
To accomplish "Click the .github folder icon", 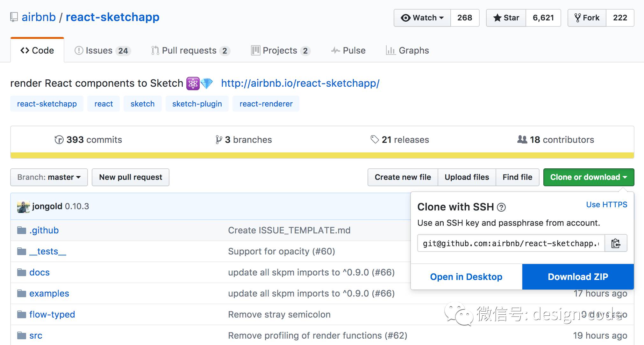I will (22, 230).
